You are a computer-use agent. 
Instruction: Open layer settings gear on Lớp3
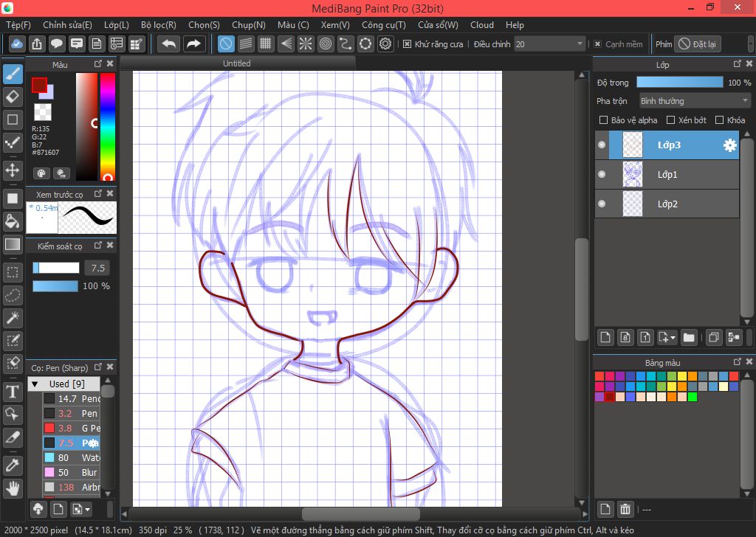coord(730,145)
